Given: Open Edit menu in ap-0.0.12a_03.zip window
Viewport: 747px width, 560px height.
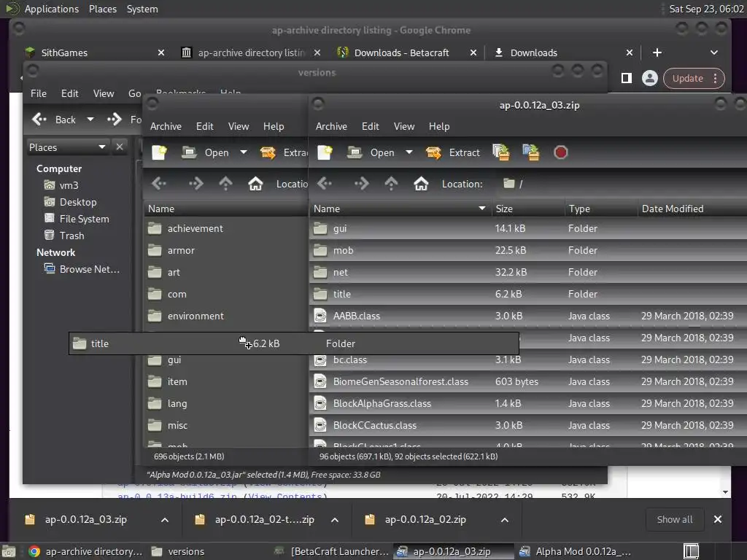Looking at the screenshot, I should click(370, 126).
